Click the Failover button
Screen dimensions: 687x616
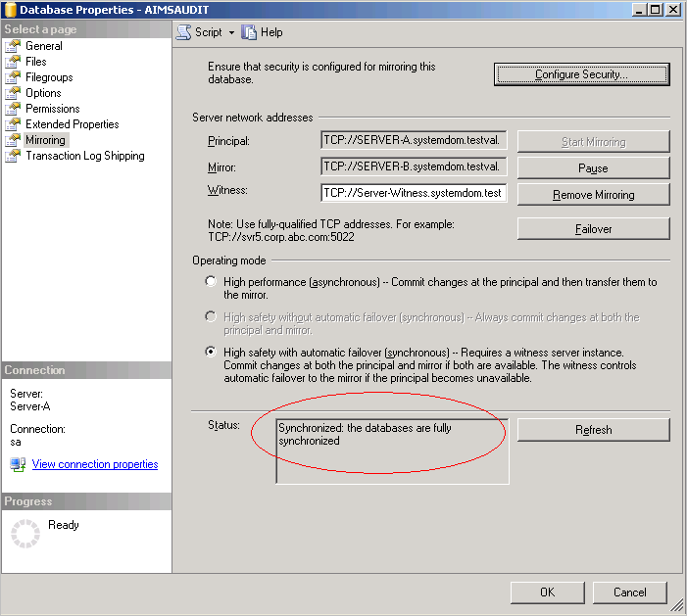click(x=593, y=228)
